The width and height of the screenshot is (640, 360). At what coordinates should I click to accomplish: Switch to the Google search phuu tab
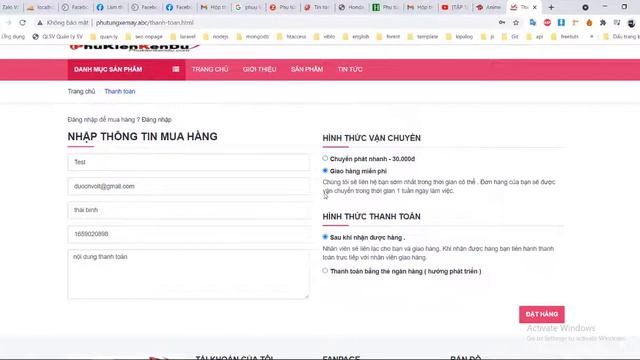(x=248, y=7)
